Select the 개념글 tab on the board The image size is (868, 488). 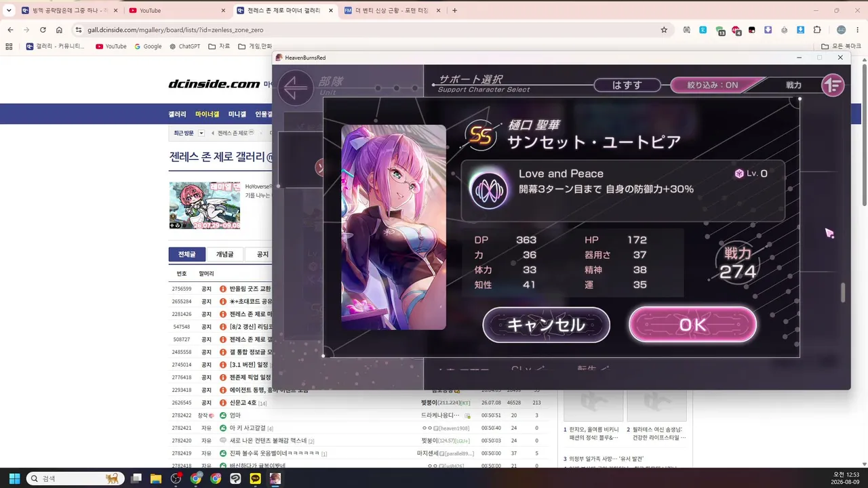tap(224, 254)
